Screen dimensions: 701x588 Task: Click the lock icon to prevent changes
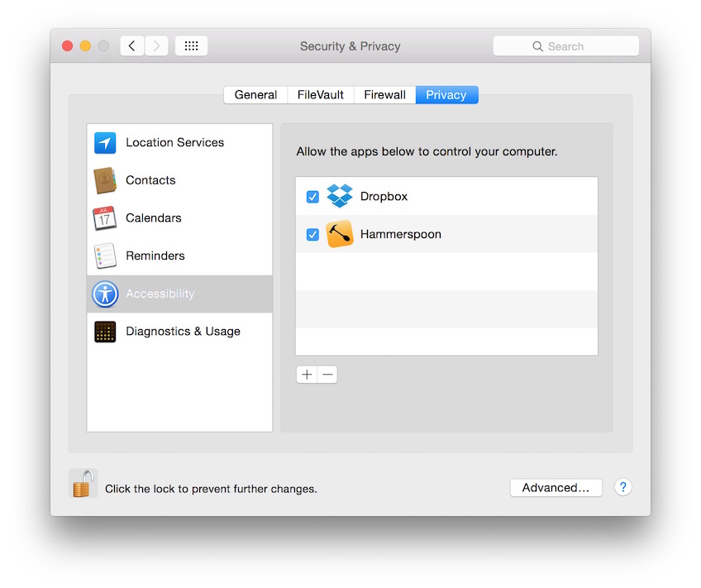83,484
